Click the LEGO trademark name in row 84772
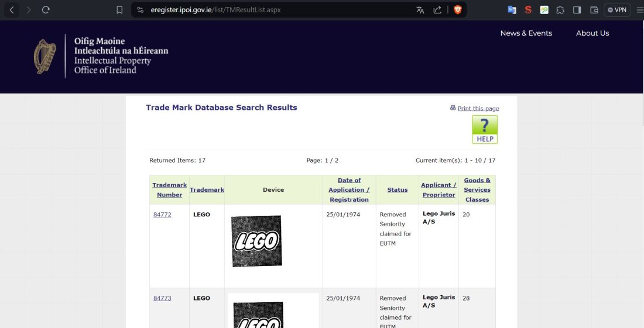The image size is (644, 328). (x=201, y=215)
